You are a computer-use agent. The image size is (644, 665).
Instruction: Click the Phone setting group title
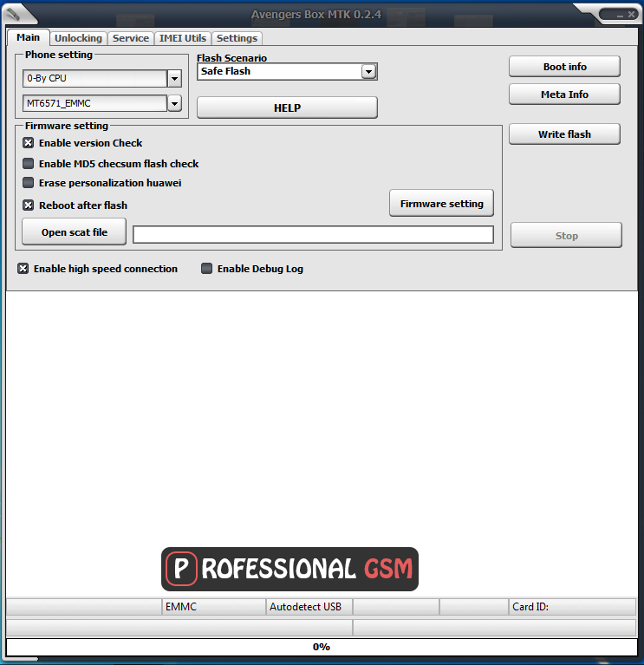click(x=59, y=55)
